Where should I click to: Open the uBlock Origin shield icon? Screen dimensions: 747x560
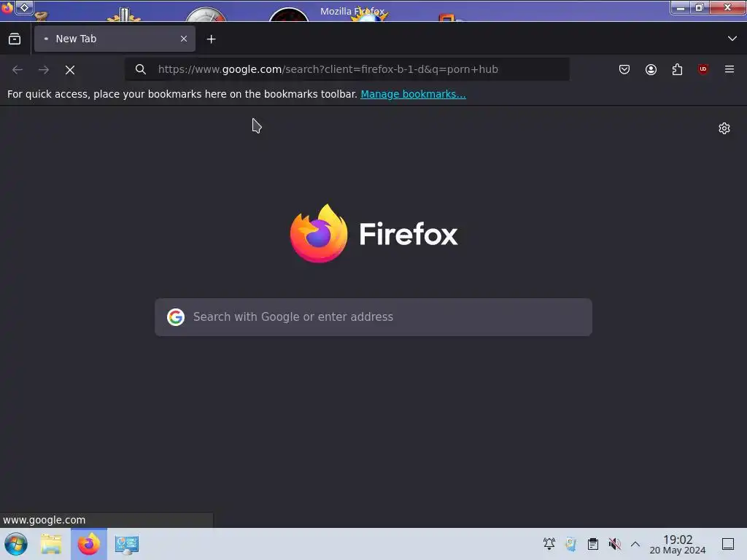click(x=703, y=69)
